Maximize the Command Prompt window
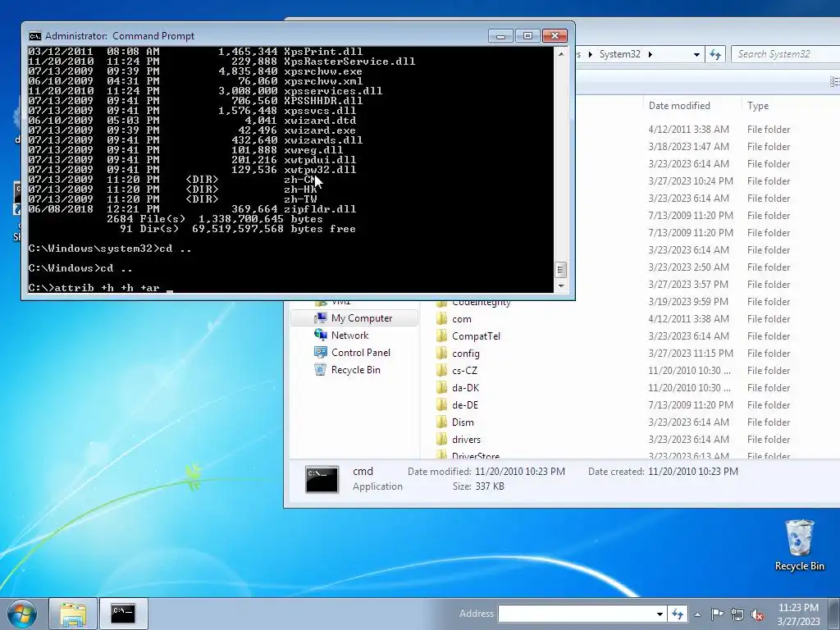The image size is (840, 630). pyautogui.click(x=527, y=36)
